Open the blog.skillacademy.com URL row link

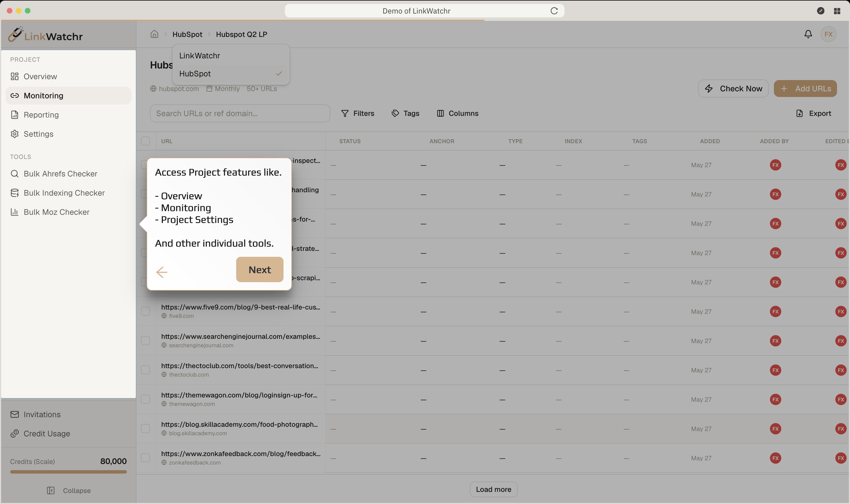coord(239,425)
